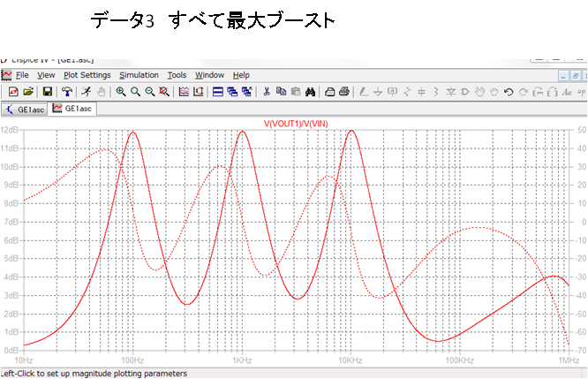The width and height of the screenshot is (588, 379).
Task: Select the Move hand tool
Action: click(x=479, y=92)
